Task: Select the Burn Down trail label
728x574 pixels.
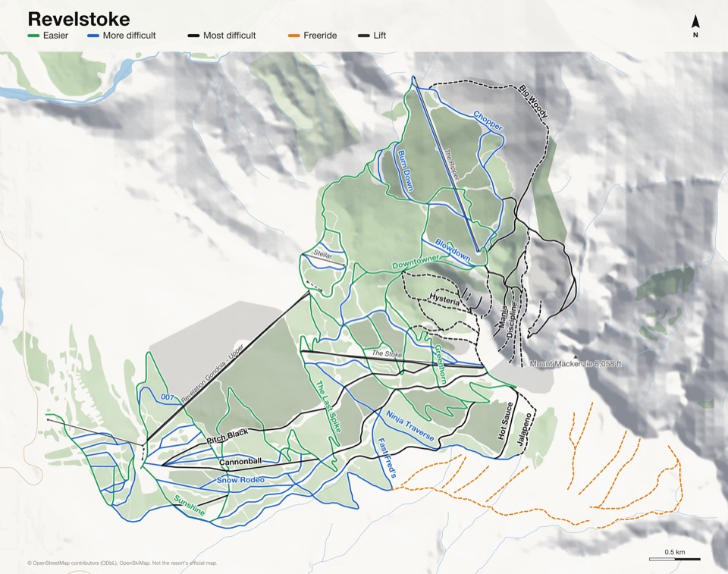Action: coord(405,171)
